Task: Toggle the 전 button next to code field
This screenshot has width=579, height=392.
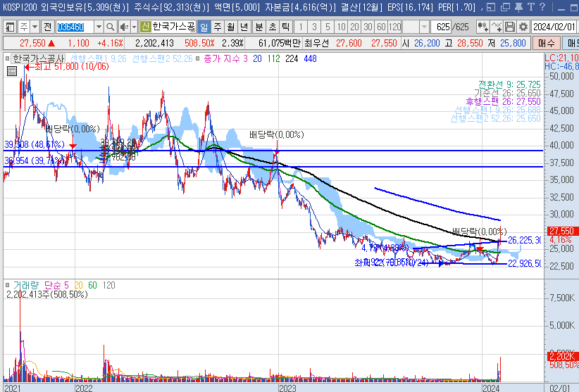Action: click(x=48, y=27)
